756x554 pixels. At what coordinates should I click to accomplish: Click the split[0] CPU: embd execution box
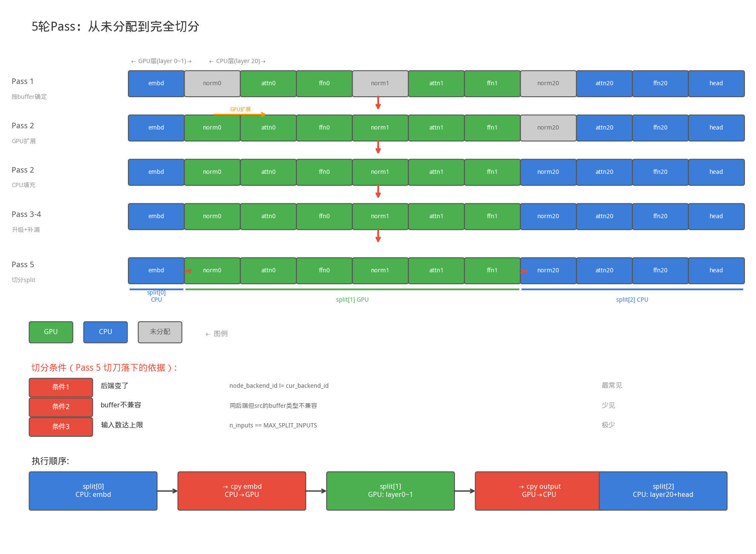click(93, 491)
